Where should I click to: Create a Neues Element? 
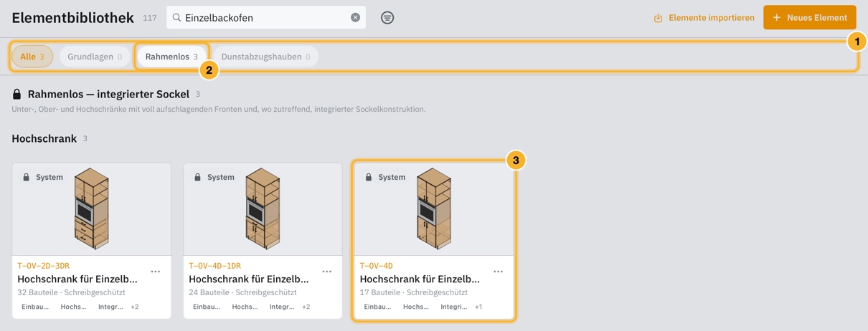point(809,17)
